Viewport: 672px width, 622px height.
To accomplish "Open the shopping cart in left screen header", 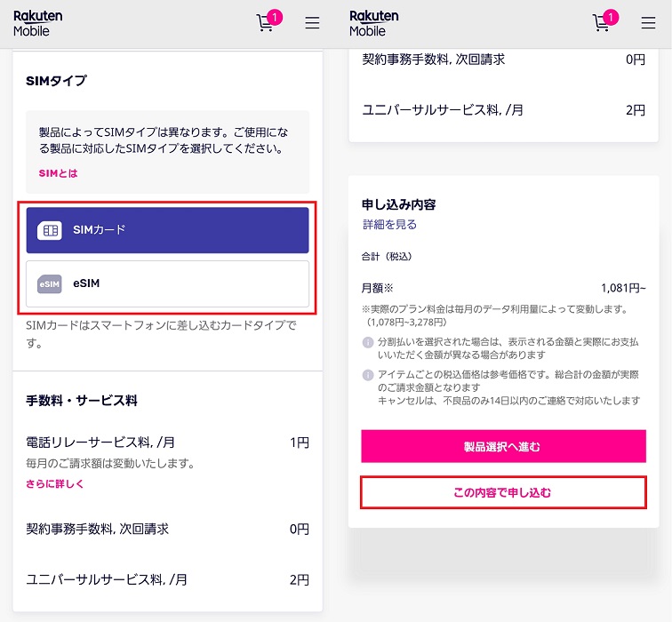I will click(x=268, y=21).
